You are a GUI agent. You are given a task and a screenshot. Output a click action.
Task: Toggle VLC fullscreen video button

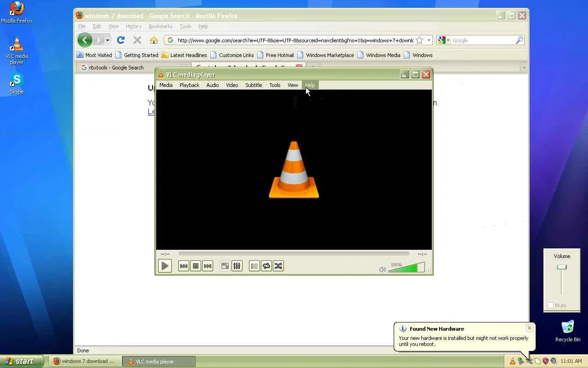tap(225, 266)
